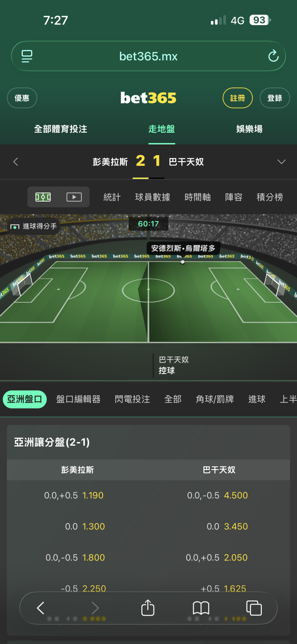Switch to live video stream icon
297x644 pixels.
coord(74,197)
